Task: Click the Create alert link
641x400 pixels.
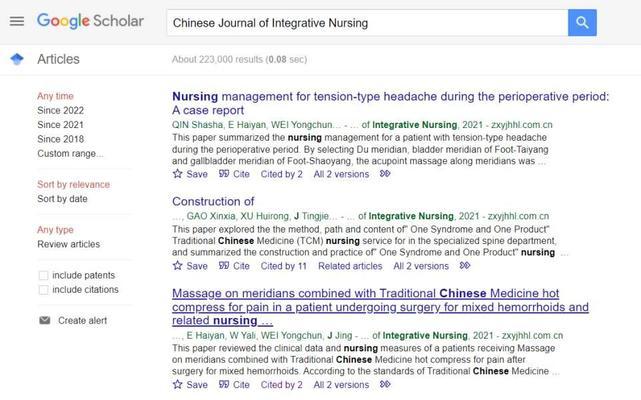Action: pyautogui.click(x=83, y=321)
